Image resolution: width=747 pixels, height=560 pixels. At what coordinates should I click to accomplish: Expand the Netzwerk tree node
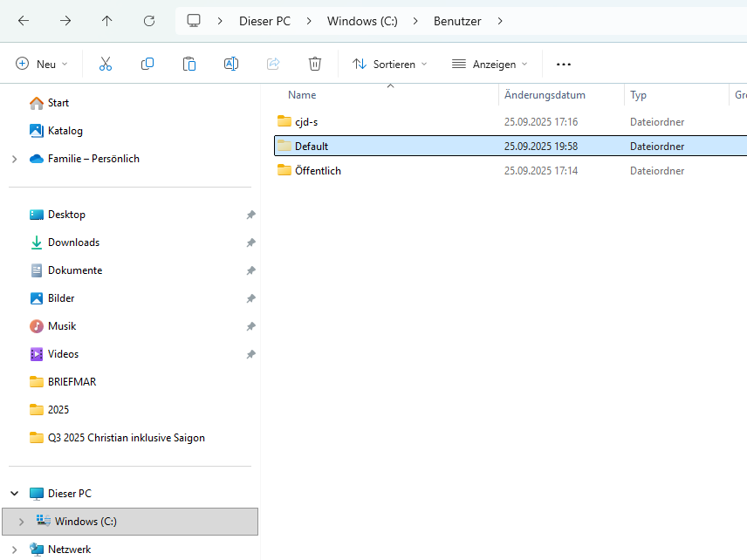[14, 550]
